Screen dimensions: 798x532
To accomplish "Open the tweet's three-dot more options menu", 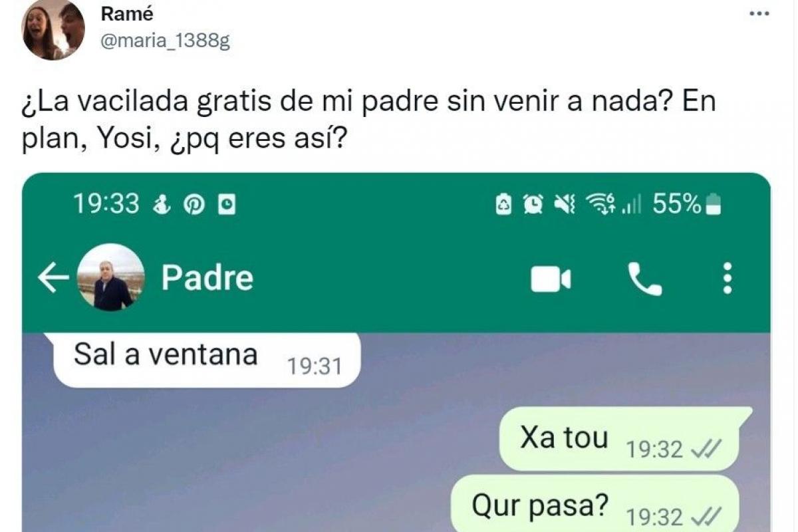I will pos(759,13).
